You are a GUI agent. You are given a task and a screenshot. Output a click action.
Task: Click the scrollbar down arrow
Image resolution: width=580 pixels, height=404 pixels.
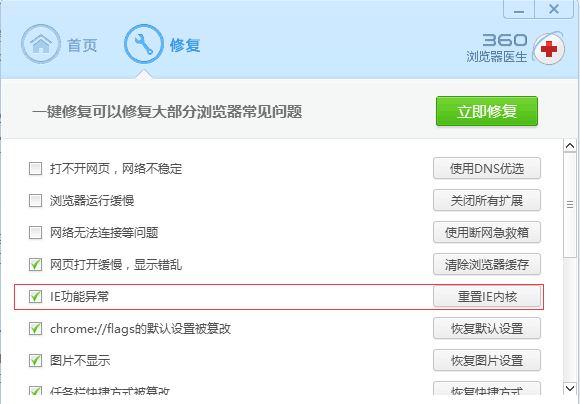tap(570, 388)
